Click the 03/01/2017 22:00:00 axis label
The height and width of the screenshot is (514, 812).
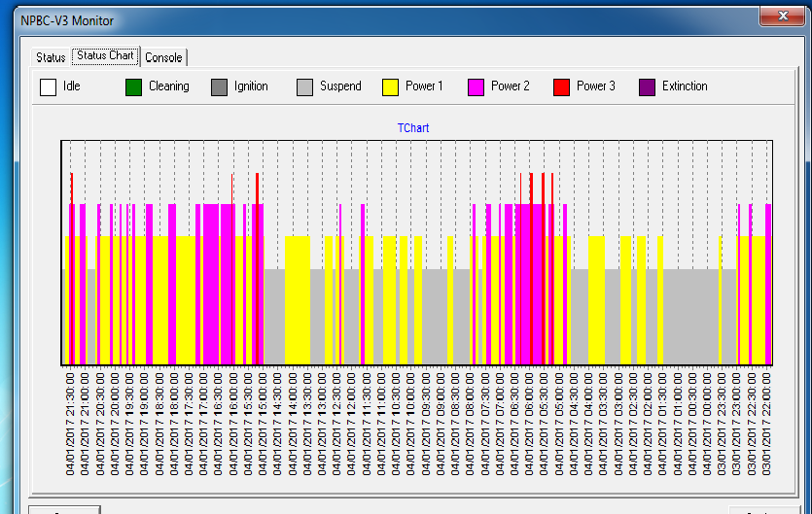[x=767, y=422]
